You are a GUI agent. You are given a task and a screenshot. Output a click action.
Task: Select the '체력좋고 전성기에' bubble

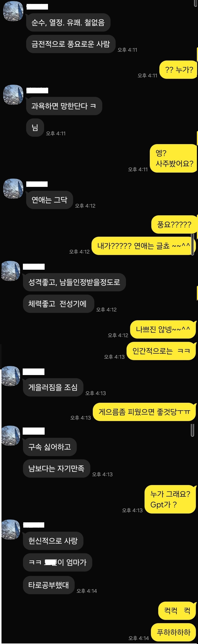58,303
